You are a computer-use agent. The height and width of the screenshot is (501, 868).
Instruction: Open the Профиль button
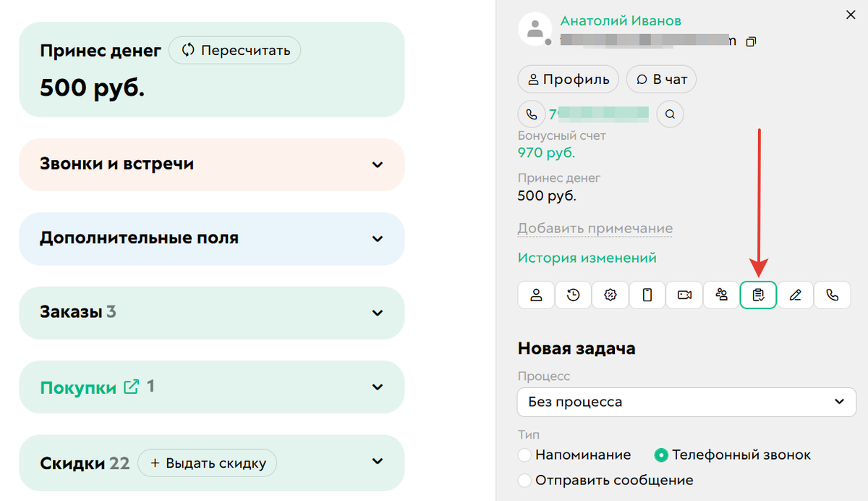click(568, 79)
